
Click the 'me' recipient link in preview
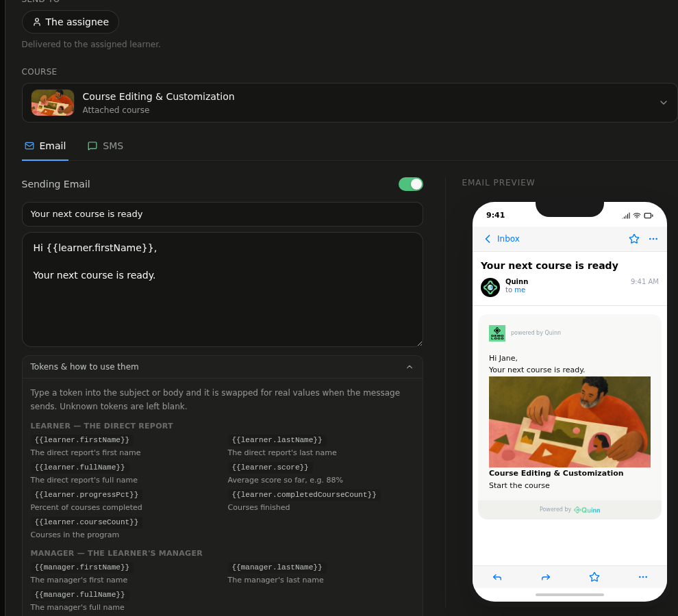(519, 290)
